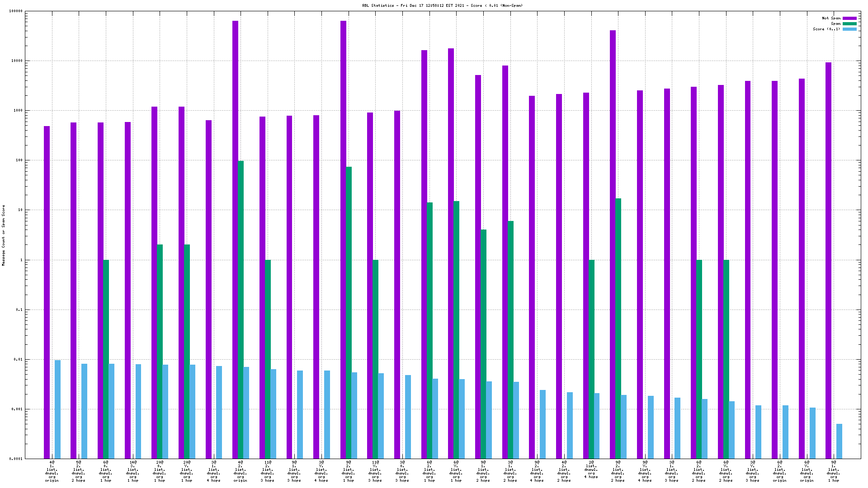Click the green Spam legend swatch

pos(849,24)
